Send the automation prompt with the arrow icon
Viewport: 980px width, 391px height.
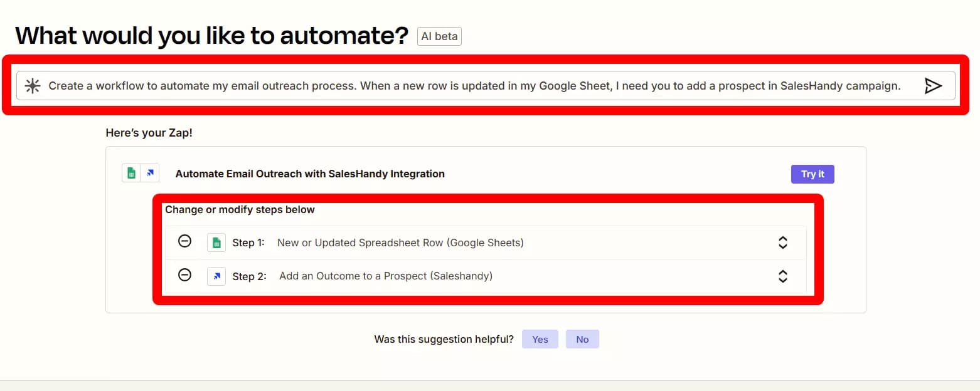[933, 86]
